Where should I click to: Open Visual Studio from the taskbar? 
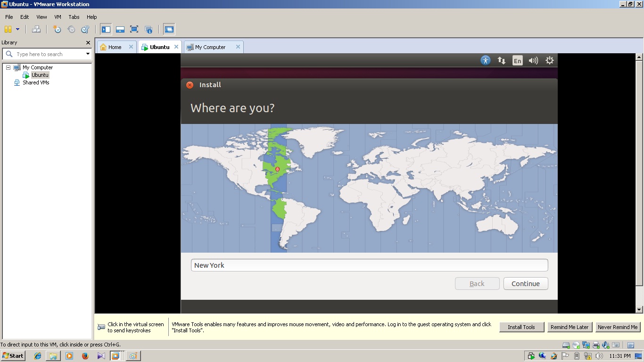101,356
